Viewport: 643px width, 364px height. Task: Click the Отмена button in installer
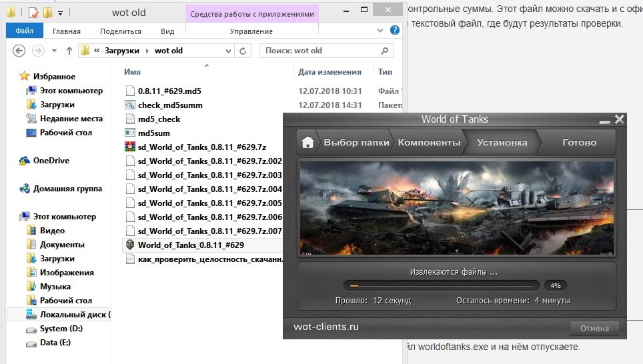coord(594,329)
